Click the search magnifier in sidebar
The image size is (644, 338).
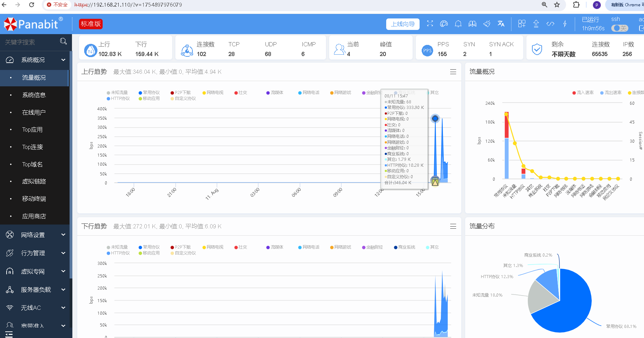tap(63, 41)
